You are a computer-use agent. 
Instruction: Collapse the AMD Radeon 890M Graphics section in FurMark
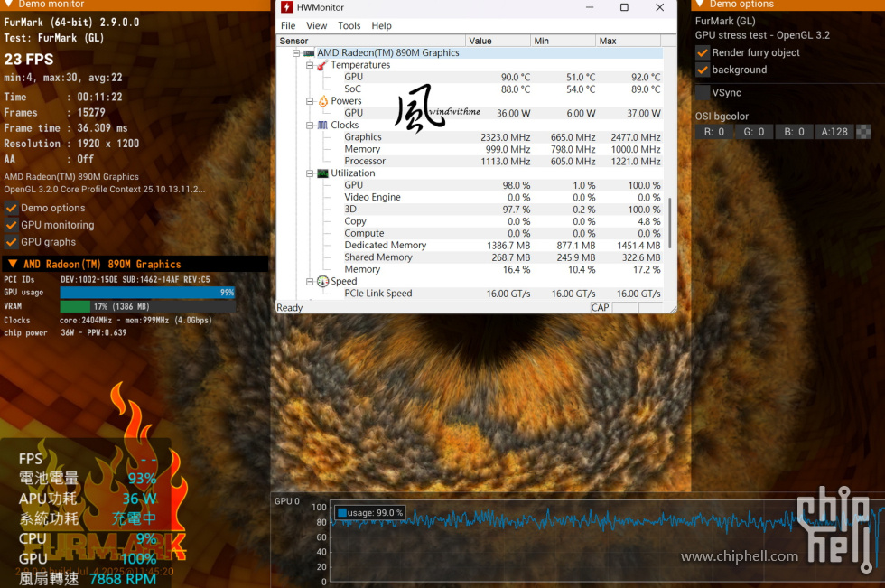pyautogui.click(x=12, y=265)
